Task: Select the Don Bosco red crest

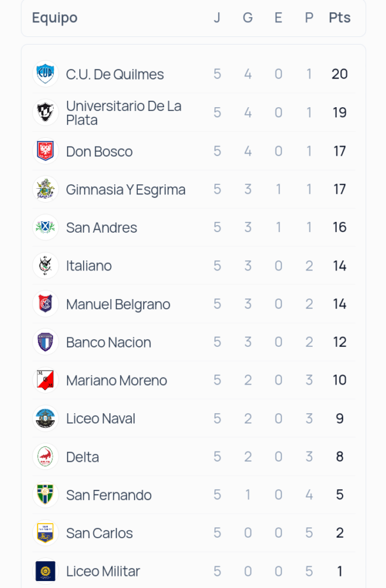Action: 45,151
